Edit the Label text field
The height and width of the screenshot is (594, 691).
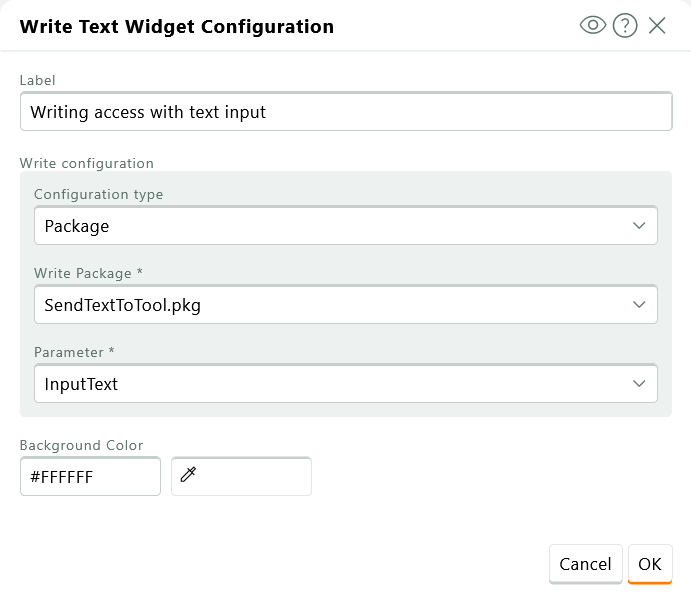[x=346, y=111]
